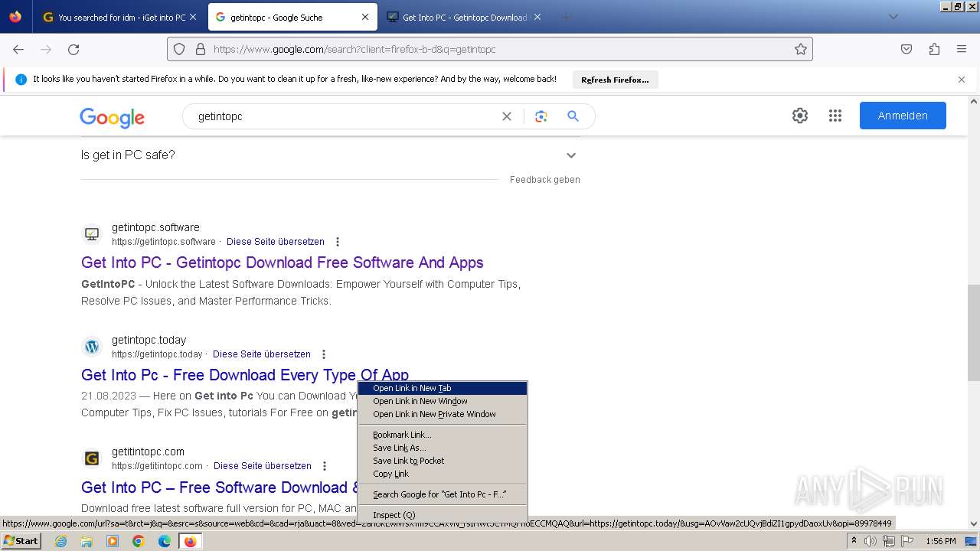
Task: Open a new tab with plus button
Action: pos(567,17)
